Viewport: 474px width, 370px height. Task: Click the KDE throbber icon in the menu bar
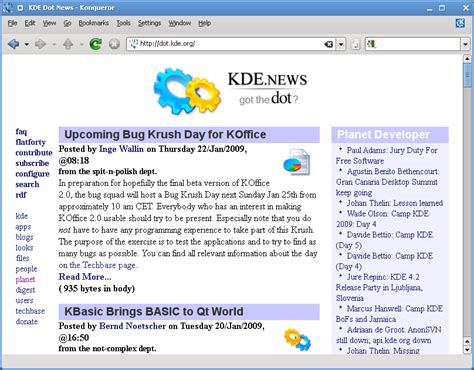coord(460,23)
